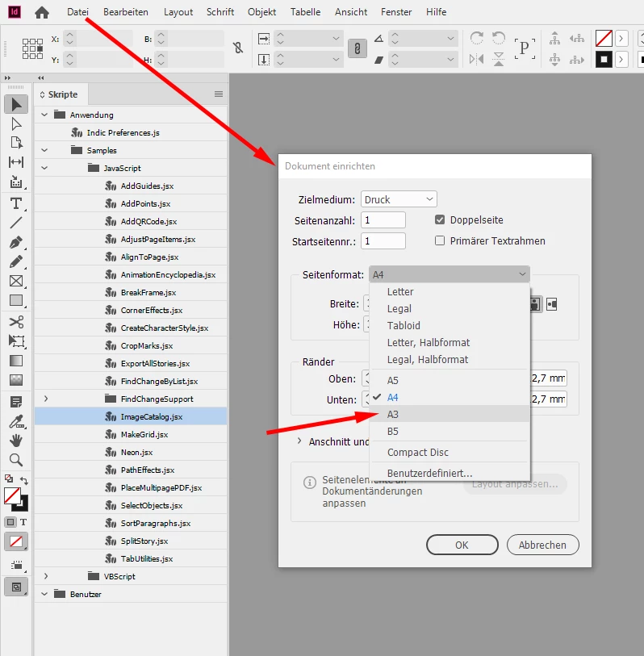Open the Zielmedium dropdown

[399, 199]
